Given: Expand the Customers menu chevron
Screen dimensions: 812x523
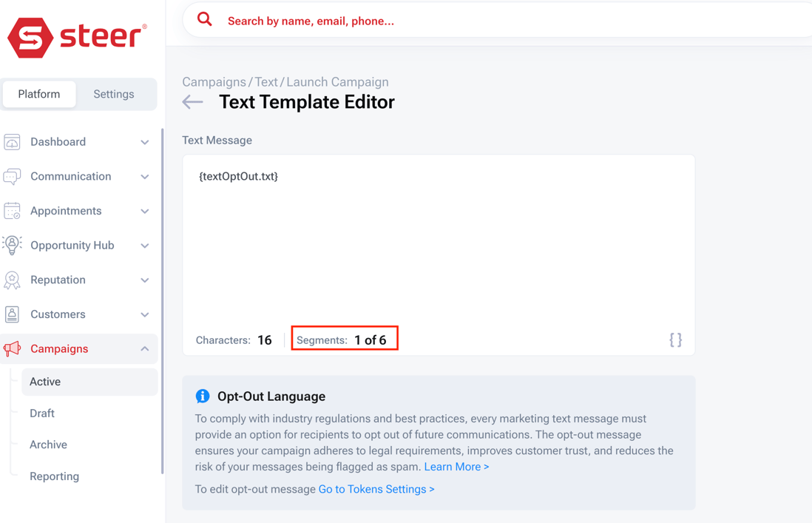Looking at the screenshot, I should 145,314.
